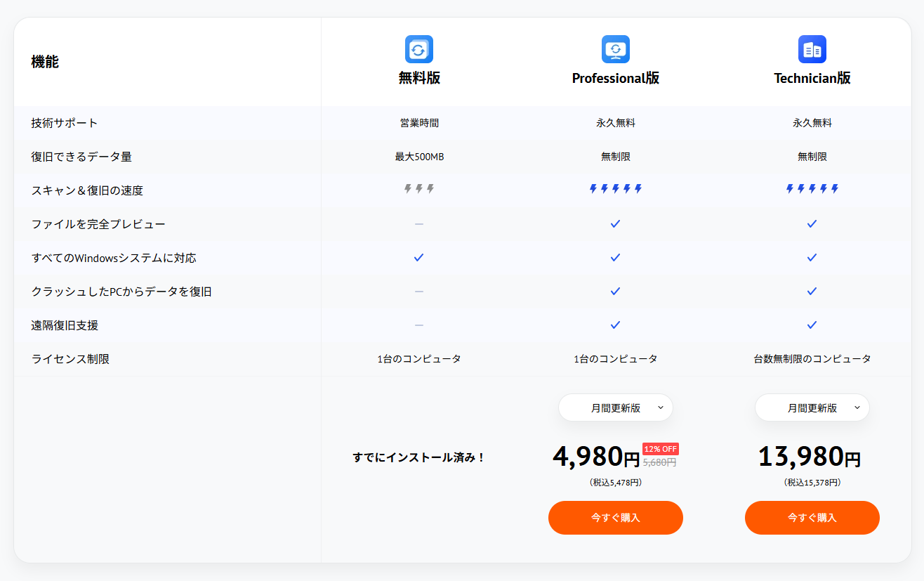This screenshot has height=581, width=924.
Task: Click the 無料版 speed lightning bolts
Action: click(419, 189)
